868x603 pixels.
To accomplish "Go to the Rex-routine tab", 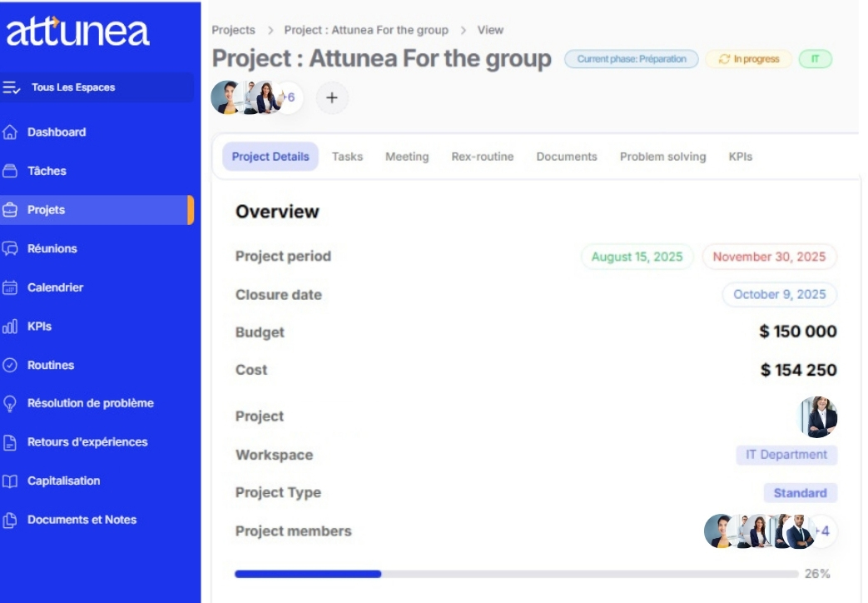I will pyautogui.click(x=482, y=157).
